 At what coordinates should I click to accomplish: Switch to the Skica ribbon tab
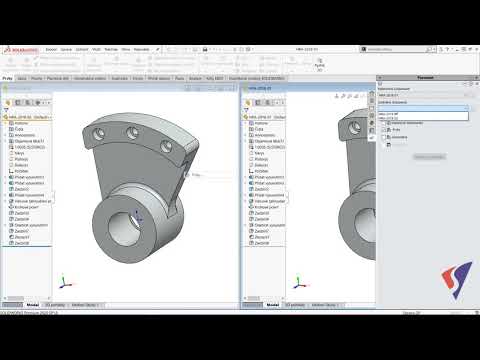[x=22, y=78]
